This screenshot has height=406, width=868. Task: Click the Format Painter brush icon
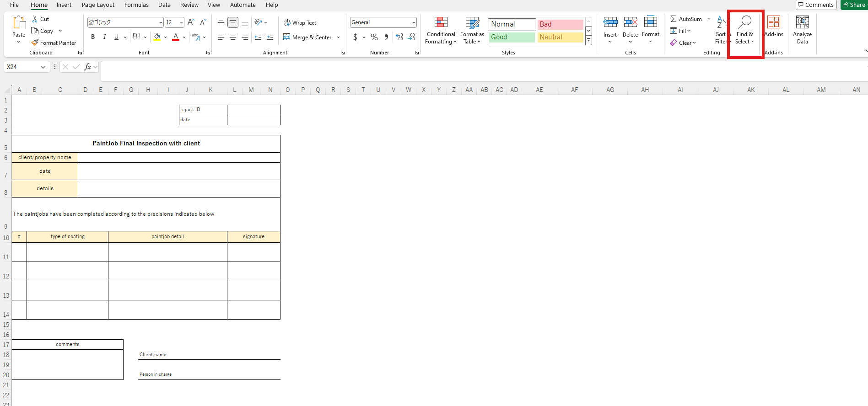tap(35, 43)
